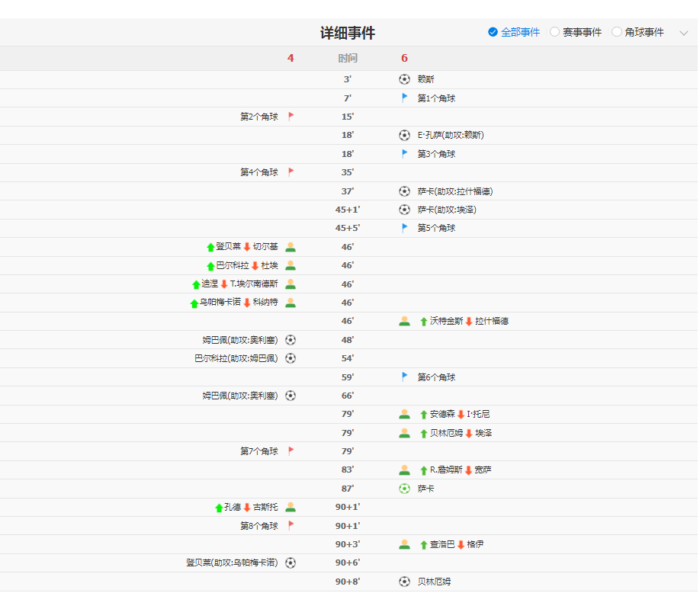Click the goal icon at 90+8' 贝林厄姆
The height and width of the screenshot is (593, 700).
pos(404,582)
